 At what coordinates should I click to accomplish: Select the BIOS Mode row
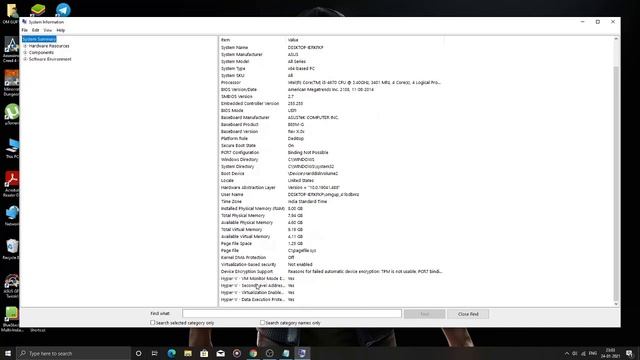click(x=331, y=111)
